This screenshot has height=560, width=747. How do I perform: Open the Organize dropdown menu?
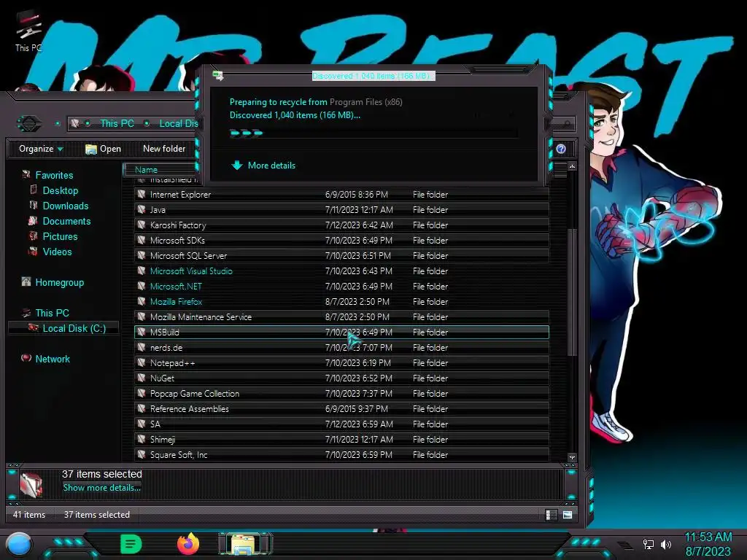[x=41, y=149]
